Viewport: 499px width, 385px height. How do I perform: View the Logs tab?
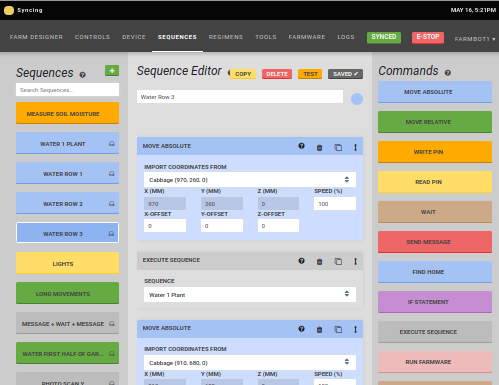346,37
